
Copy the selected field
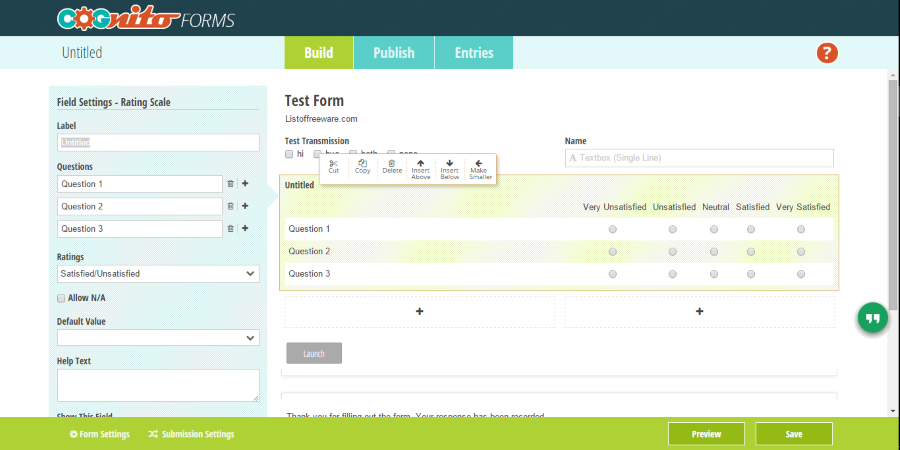pyautogui.click(x=363, y=167)
